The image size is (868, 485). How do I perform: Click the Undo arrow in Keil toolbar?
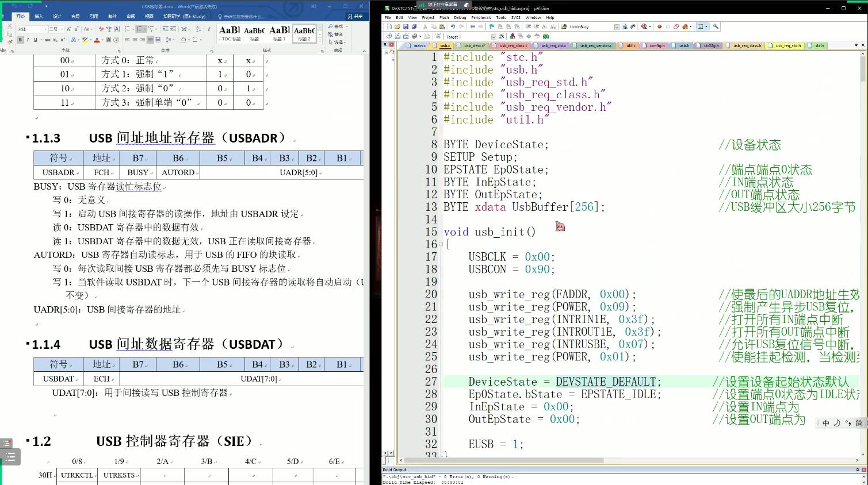tap(453, 27)
